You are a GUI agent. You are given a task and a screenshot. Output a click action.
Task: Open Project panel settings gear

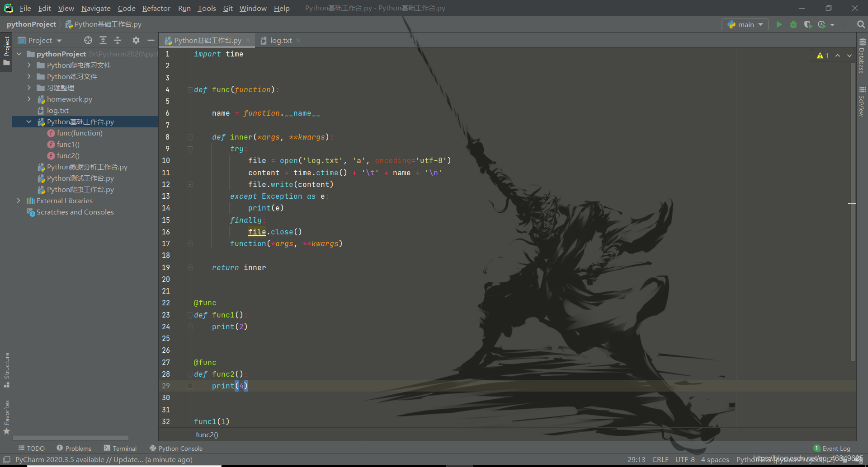click(x=136, y=40)
